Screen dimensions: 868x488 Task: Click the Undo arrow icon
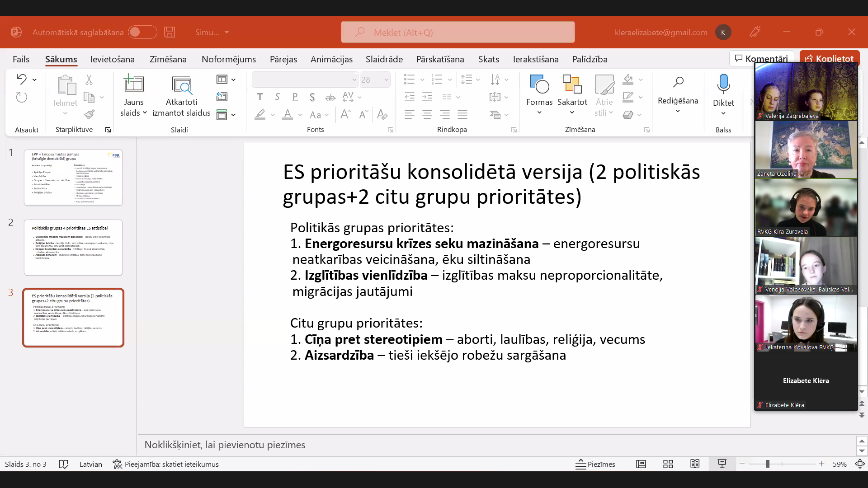tap(21, 79)
